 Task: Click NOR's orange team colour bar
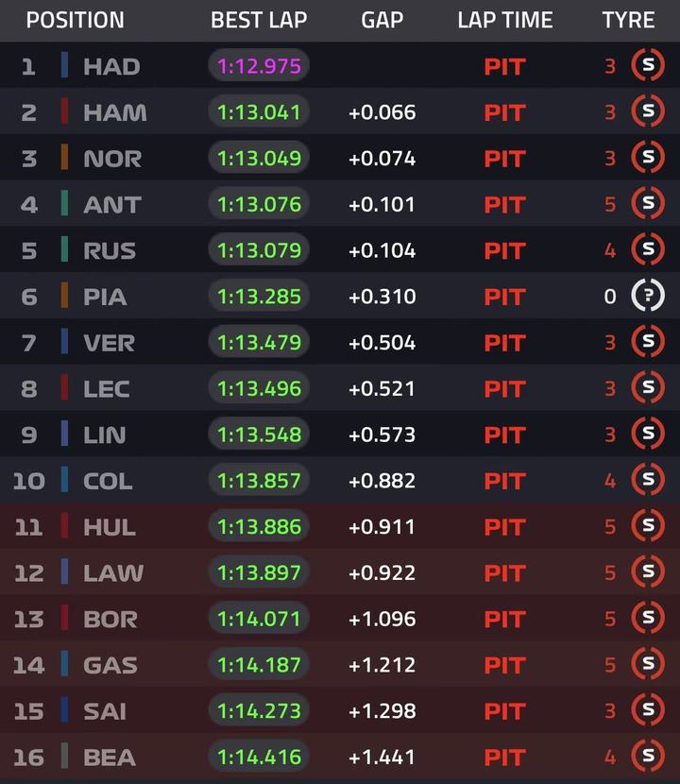64,157
